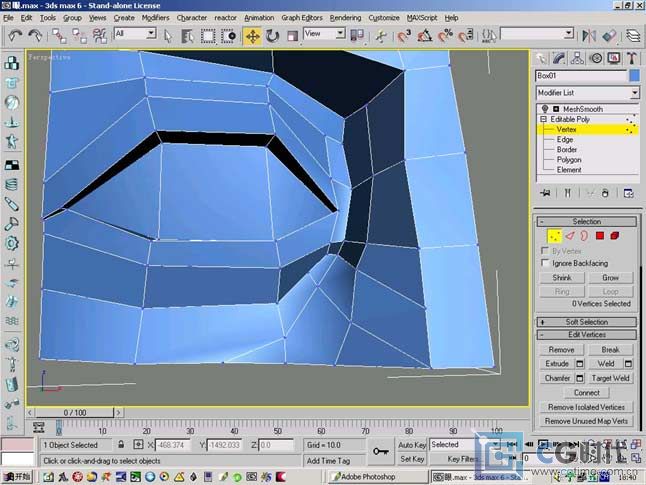Select the Select and Link tool
Screen dimensions: 646x485
[59, 36]
